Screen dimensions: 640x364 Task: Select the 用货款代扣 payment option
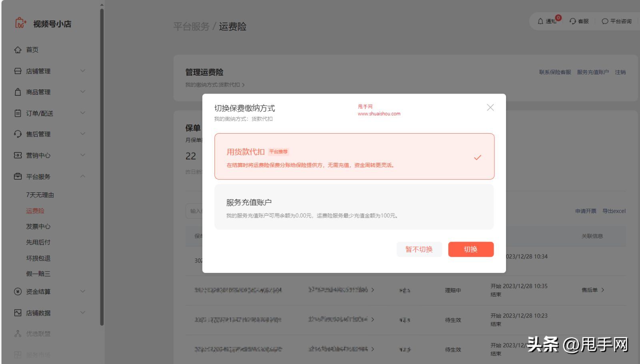(354, 156)
